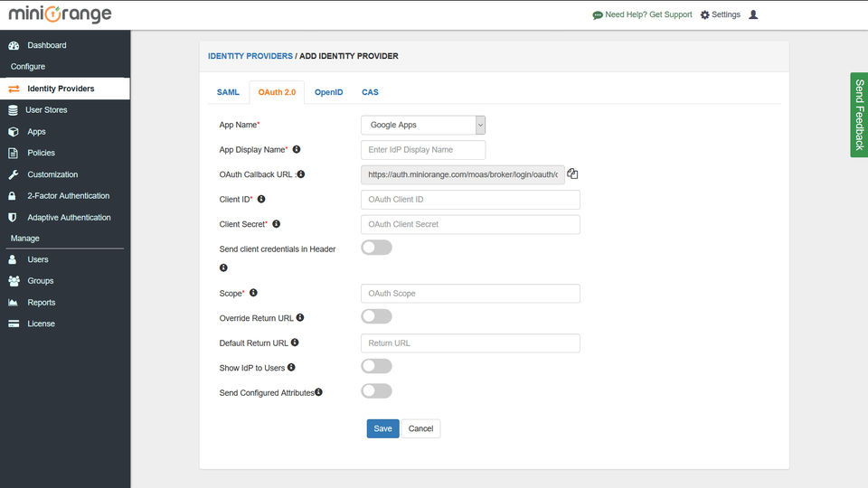Click info icon beside App Display Name
This screenshot has width=868, height=488.
pyautogui.click(x=297, y=149)
